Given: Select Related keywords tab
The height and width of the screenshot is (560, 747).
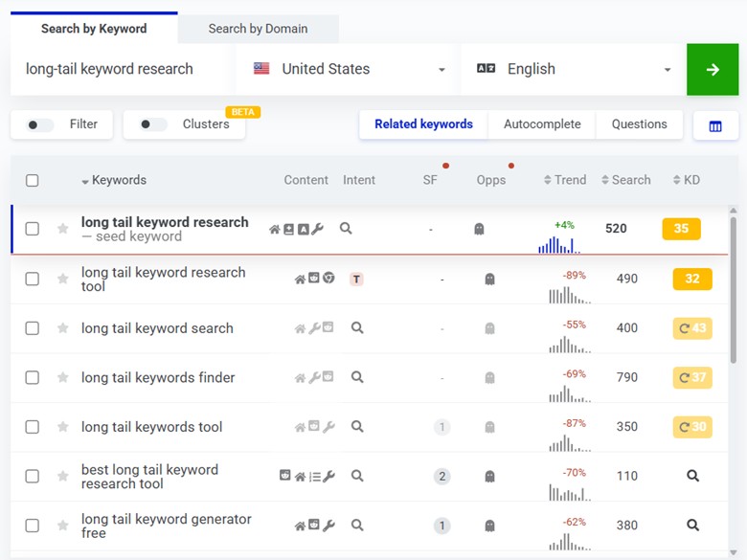Looking at the screenshot, I should coord(423,124).
